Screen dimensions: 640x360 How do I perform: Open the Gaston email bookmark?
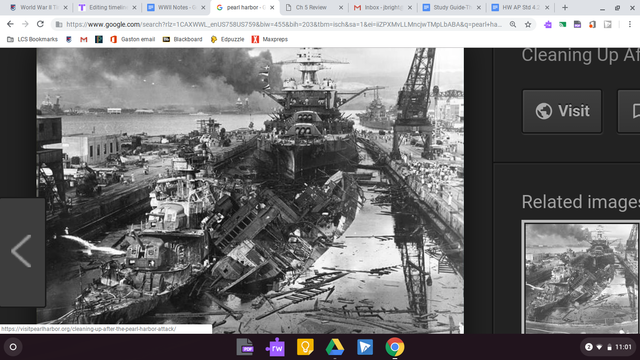(133, 39)
